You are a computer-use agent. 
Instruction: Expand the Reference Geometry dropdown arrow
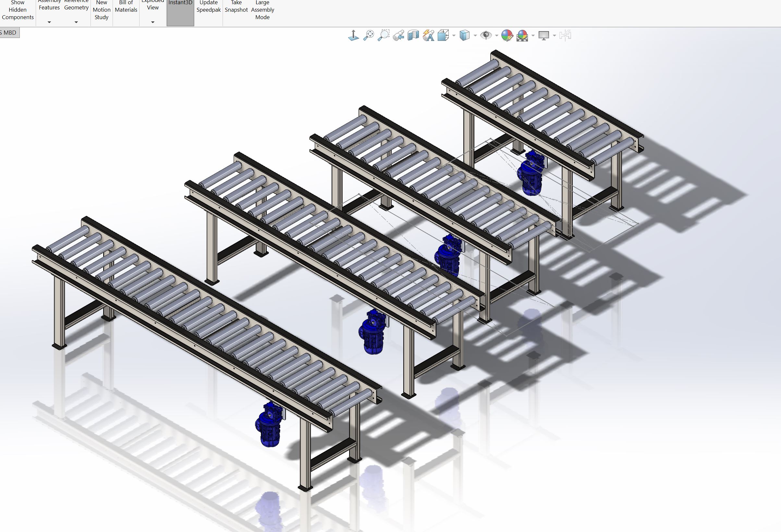75,23
